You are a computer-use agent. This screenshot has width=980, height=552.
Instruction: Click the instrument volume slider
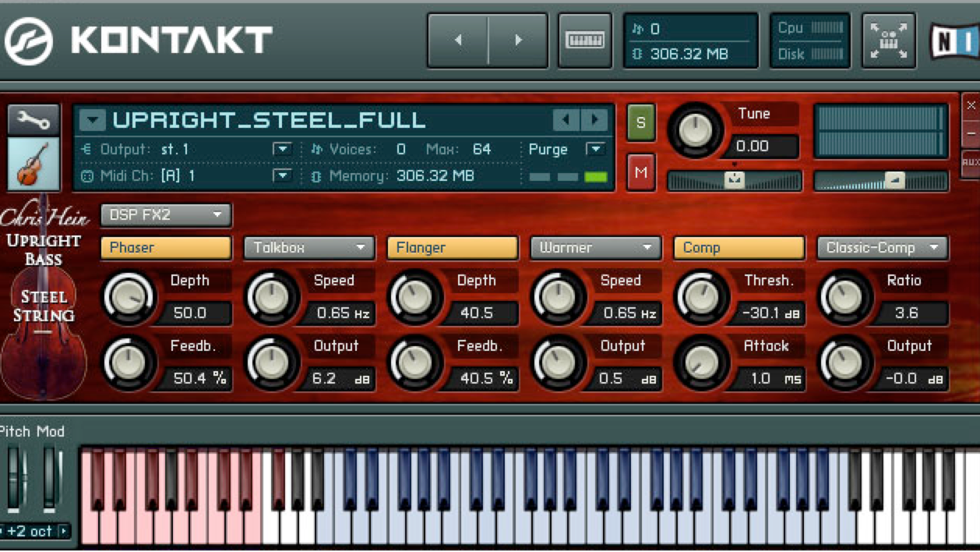[880, 181]
